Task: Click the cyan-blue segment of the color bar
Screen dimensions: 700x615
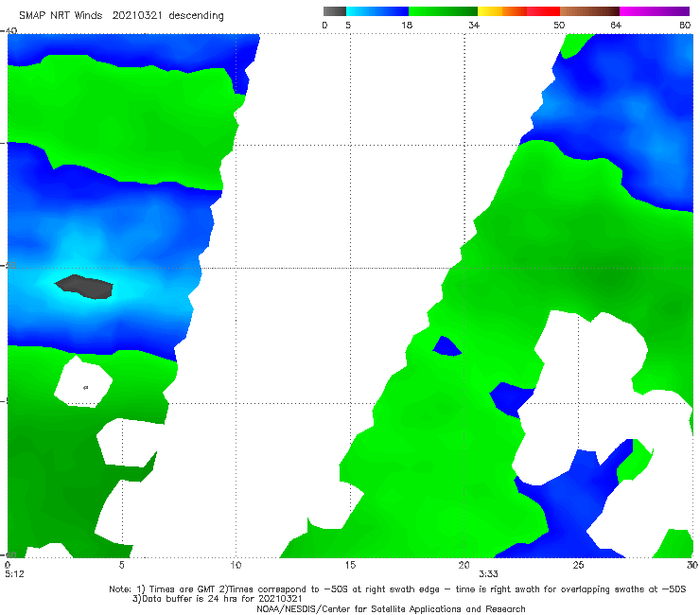Action: [377, 11]
